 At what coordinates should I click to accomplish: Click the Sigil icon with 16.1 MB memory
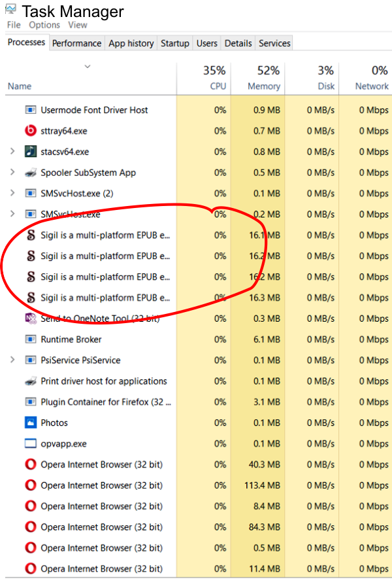(31, 235)
